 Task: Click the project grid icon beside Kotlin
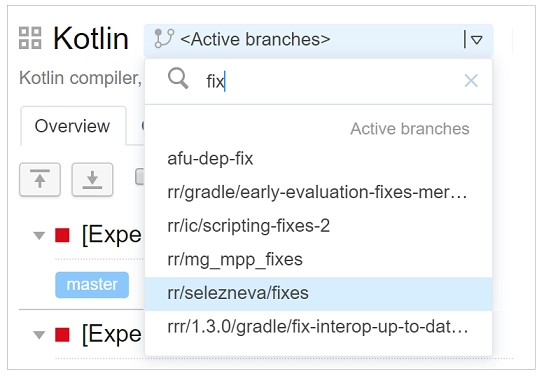[x=30, y=38]
